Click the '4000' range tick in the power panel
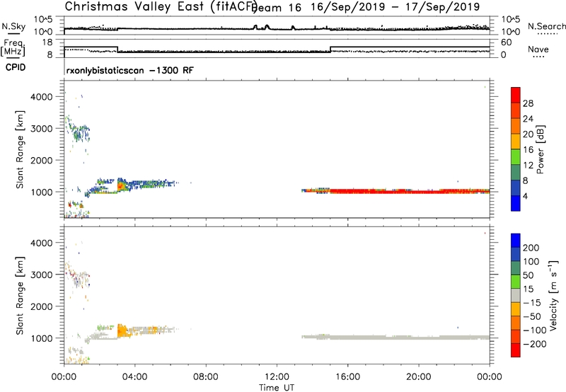Screen dimensions: 566x392 coord(41,97)
